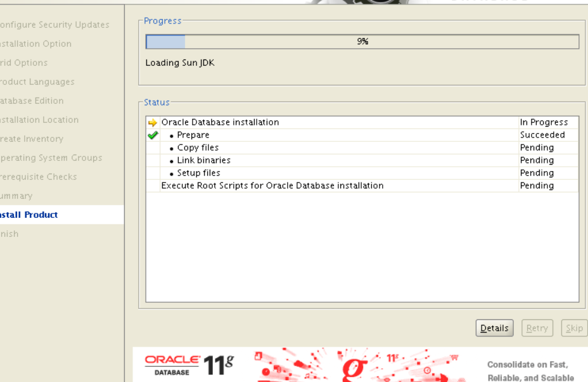The height and width of the screenshot is (382, 588).
Task: Select Configure Security Updates step
Action: pos(54,25)
